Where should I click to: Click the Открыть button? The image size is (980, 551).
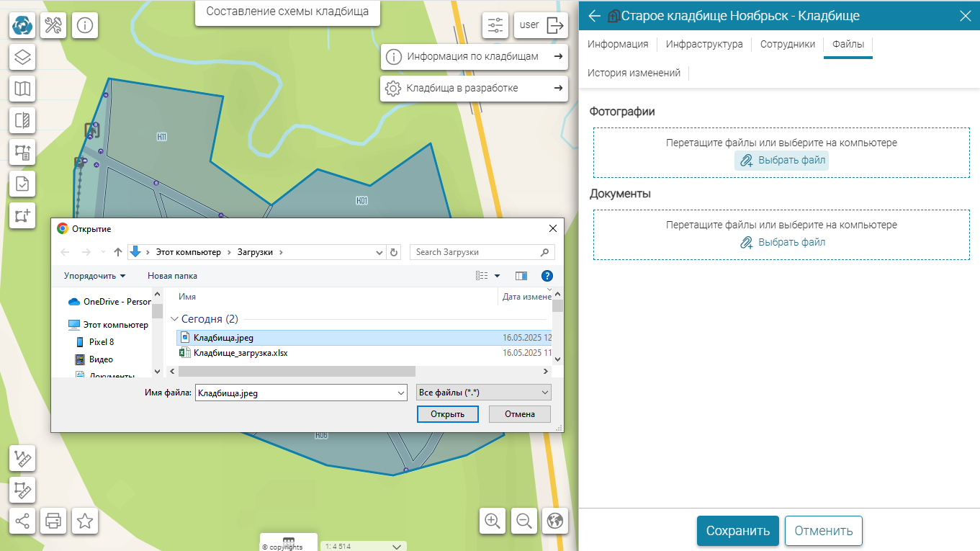tap(447, 414)
